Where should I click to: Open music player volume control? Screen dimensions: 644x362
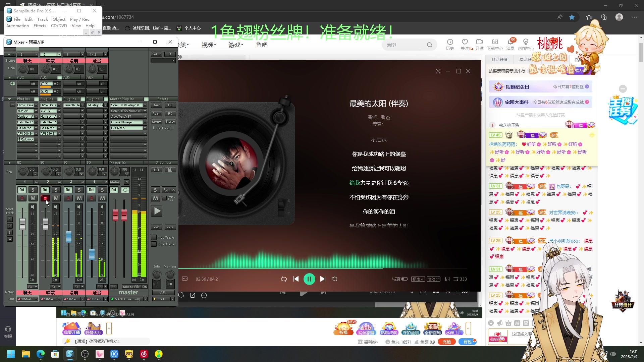[x=334, y=279]
